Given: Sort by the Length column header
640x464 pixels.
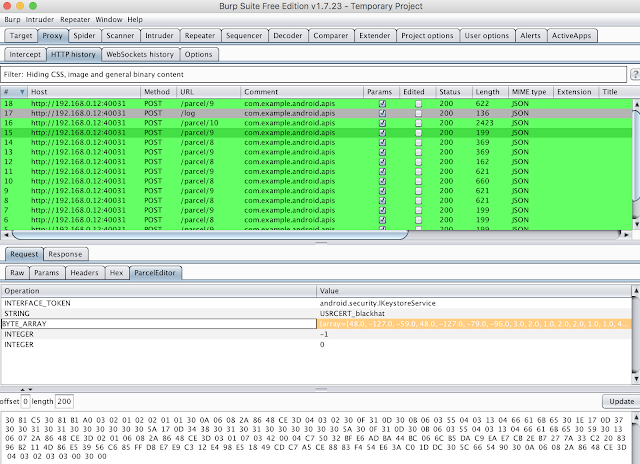Looking at the screenshot, I should [490, 92].
